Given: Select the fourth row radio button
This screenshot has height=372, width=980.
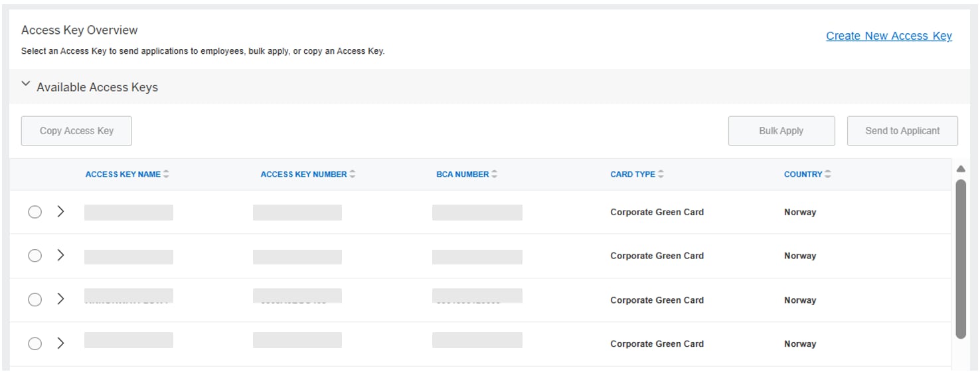Looking at the screenshot, I should coord(35,343).
